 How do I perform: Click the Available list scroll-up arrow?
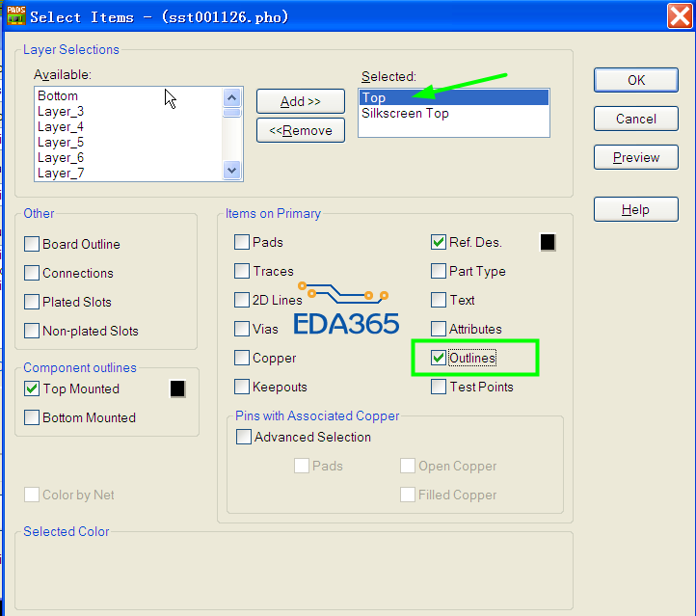231,97
